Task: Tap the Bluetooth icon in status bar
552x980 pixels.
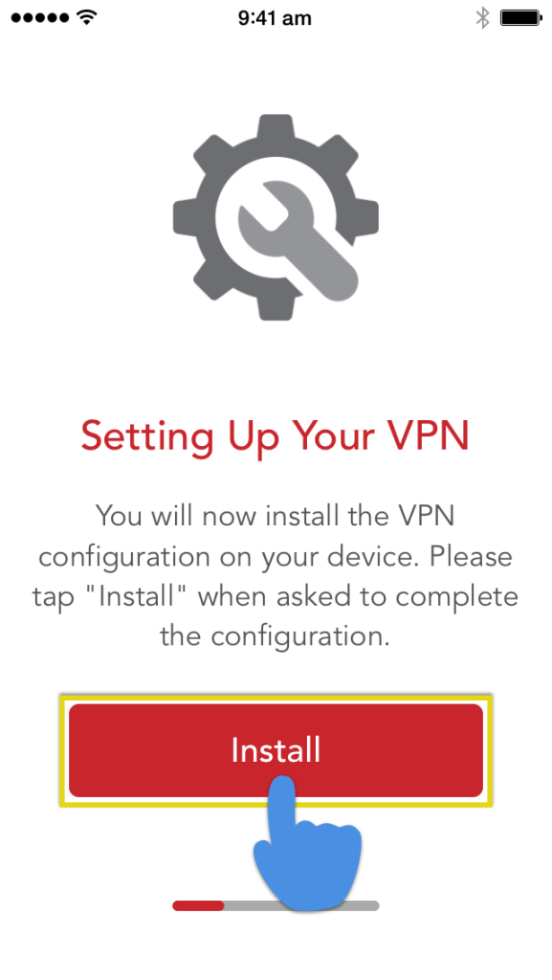Action: [482, 18]
